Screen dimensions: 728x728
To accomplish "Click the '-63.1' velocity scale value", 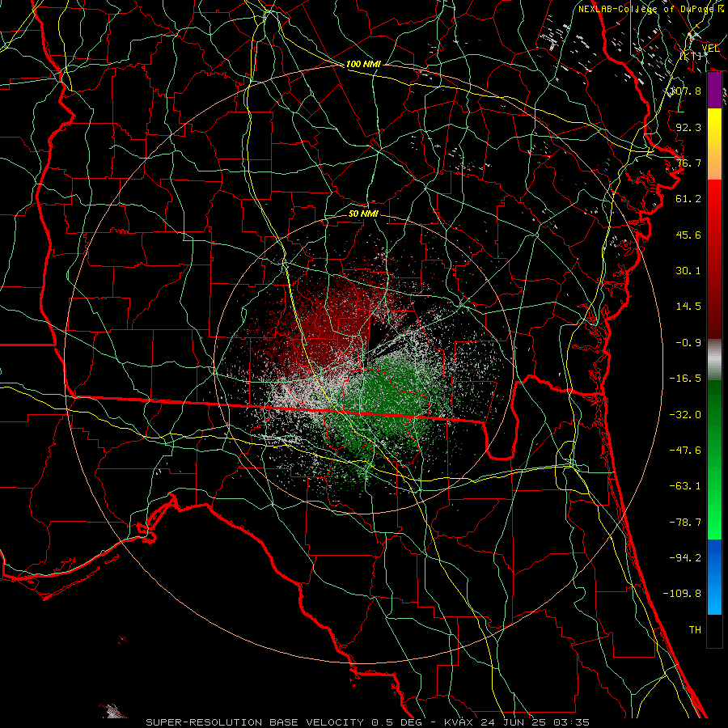I will tap(685, 486).
